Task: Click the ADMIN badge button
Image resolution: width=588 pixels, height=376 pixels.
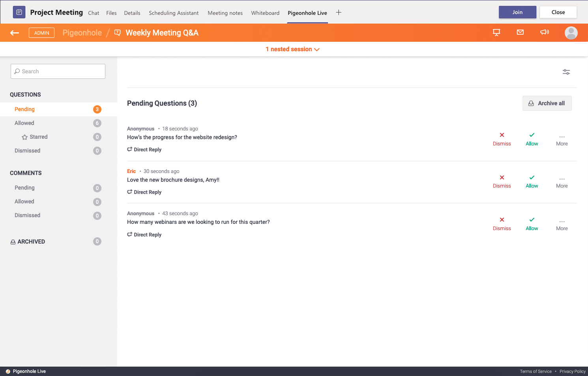Action: 41,33
